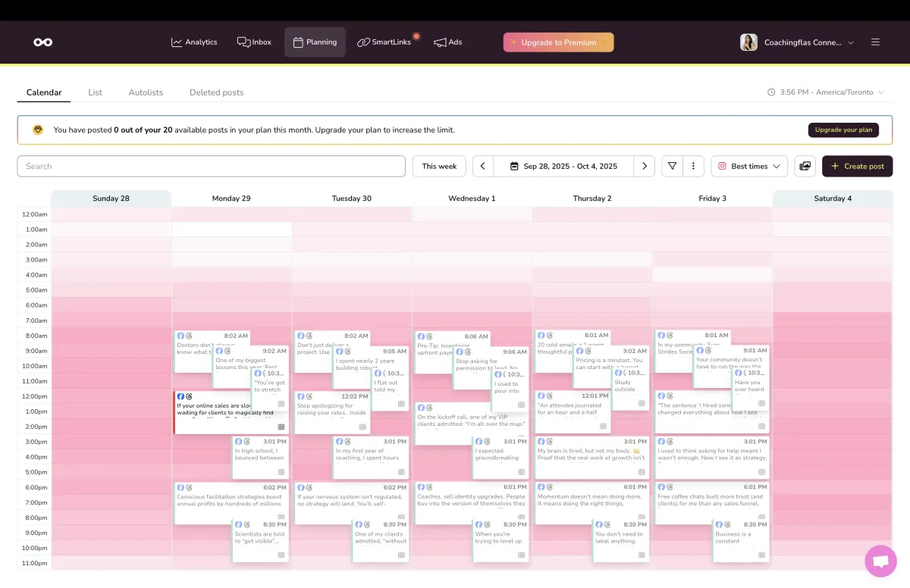910x588 pixels.
Task: Open the hamburger menu icon
Action: (x=875, y=42)
